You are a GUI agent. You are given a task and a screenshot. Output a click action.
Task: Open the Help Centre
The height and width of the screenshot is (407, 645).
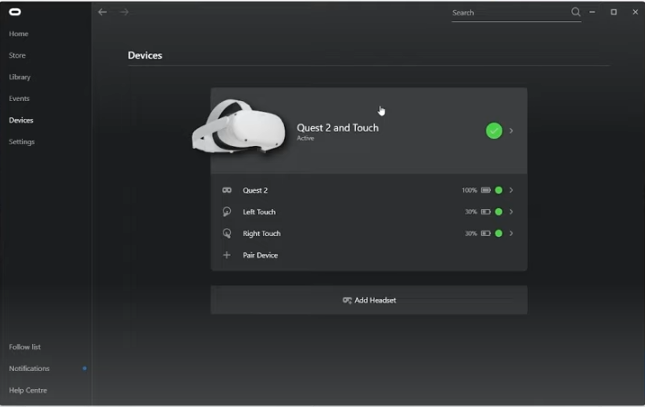[28, 390]
